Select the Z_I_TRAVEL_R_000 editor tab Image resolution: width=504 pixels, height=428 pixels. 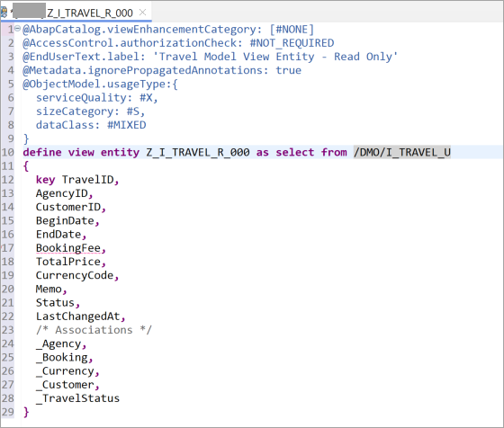pyautogui.click(x=76, y=13)
